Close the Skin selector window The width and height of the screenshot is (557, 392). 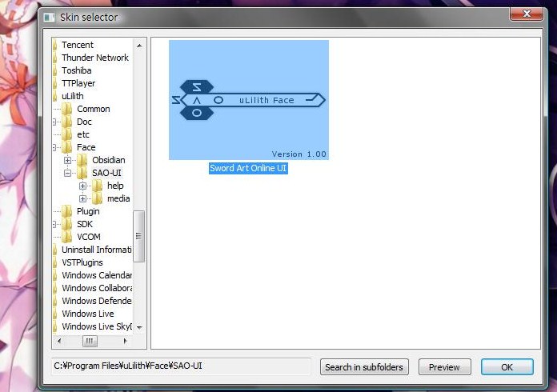pyautogui.click(x=527, y=14)
